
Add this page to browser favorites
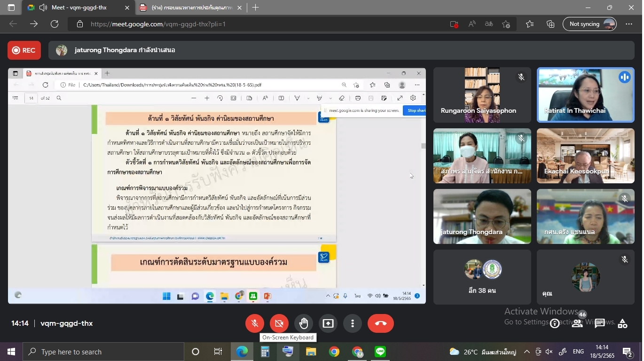click(x=506, y=24)
